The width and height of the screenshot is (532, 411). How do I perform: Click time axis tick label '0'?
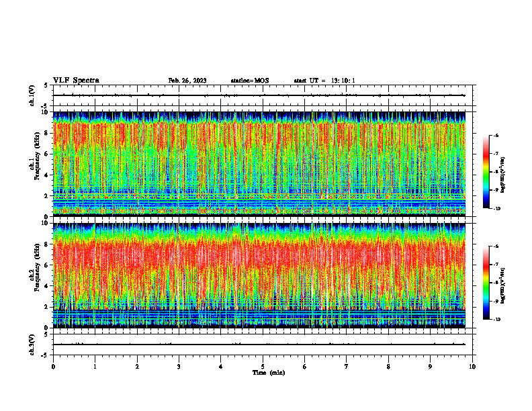(53, 367)
